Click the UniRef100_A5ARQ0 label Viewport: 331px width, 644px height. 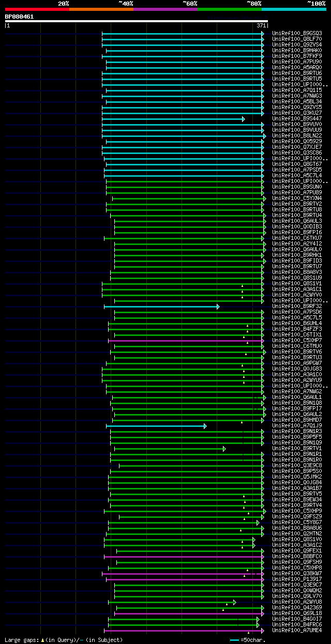[x=297, y=67]
